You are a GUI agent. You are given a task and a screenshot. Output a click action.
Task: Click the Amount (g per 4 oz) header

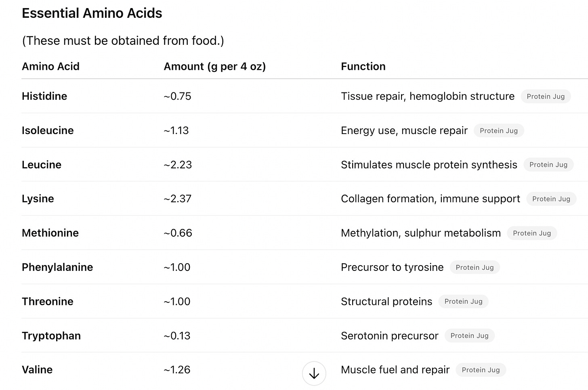(214, 67)
